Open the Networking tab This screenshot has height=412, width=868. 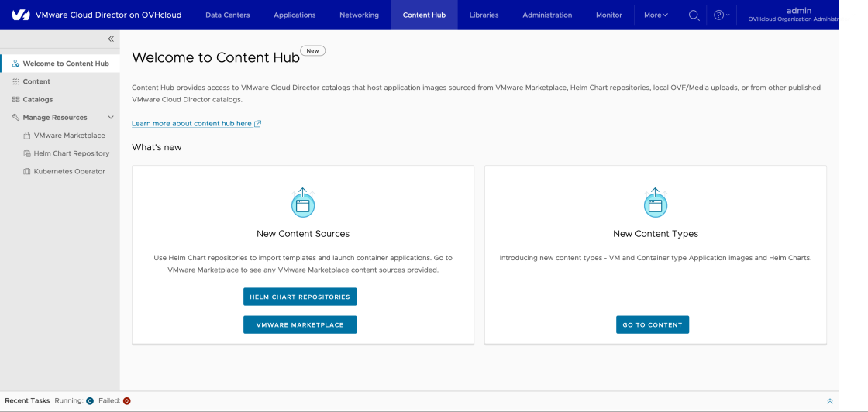[360, 15]
